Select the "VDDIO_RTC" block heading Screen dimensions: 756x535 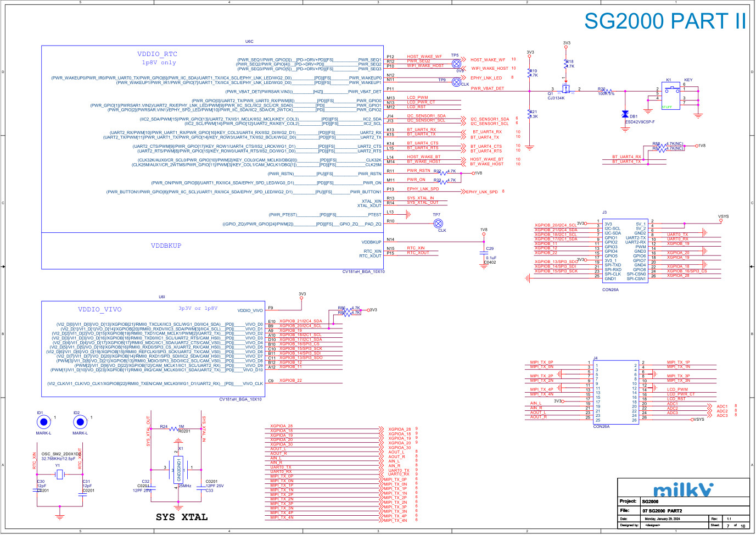pos(157,54)
